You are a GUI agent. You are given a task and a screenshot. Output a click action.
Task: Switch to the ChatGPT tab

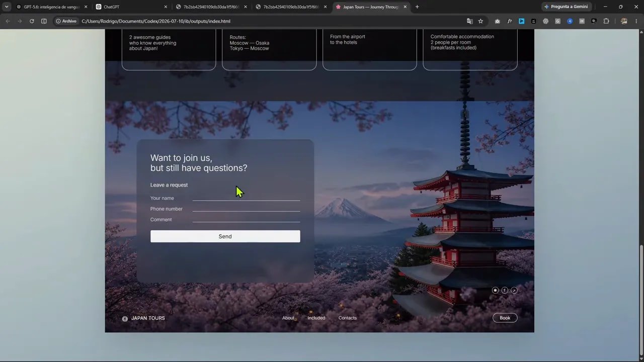point(131,7)
